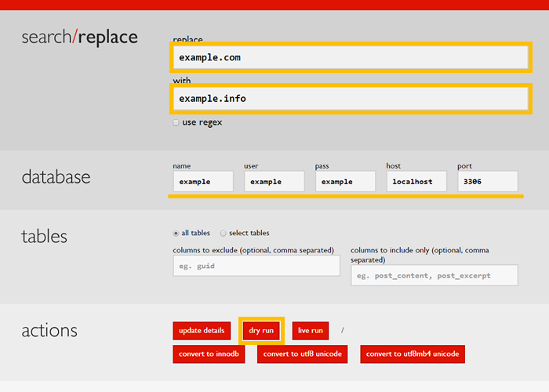Focus the 'with' replacement text field
This screenshot has height=392, width=549.
point(350,98)
